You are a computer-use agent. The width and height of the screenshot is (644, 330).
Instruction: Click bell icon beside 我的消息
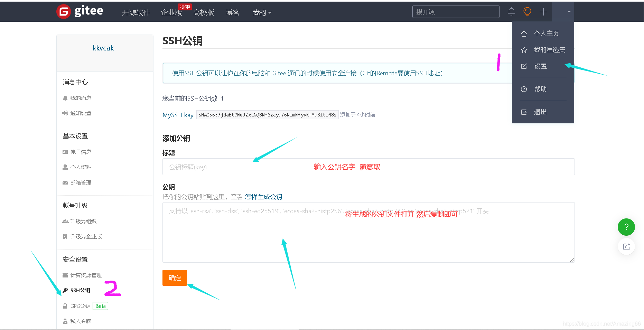65,98
